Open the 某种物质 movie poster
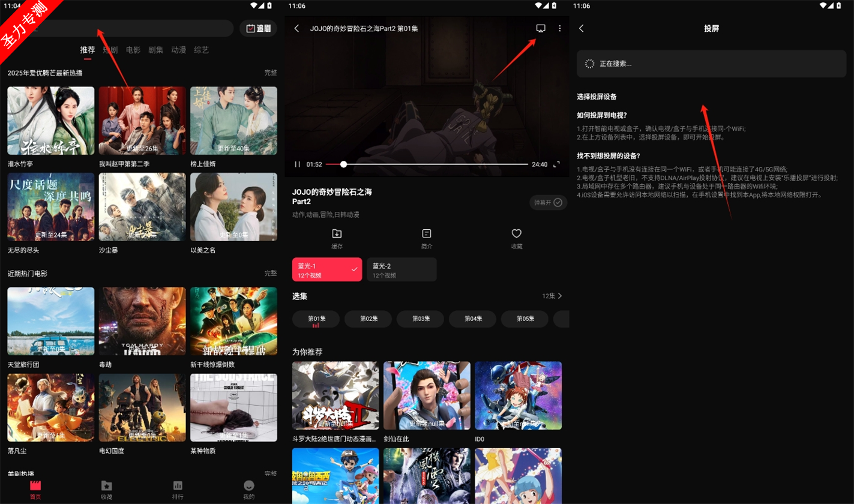This screenshot has height=504, width=854. tap(234, 407)
